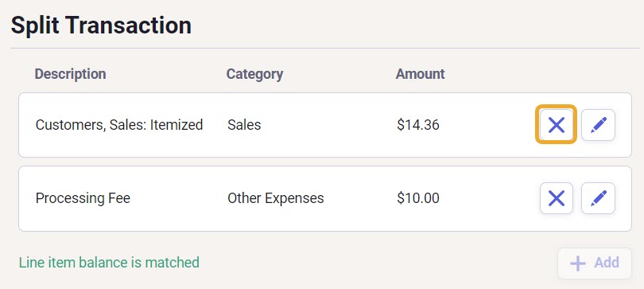Screen dimensions: 644x289
Task: Edit the Customers, Sales: Itemized line item
Action: (x=598, y=124)
